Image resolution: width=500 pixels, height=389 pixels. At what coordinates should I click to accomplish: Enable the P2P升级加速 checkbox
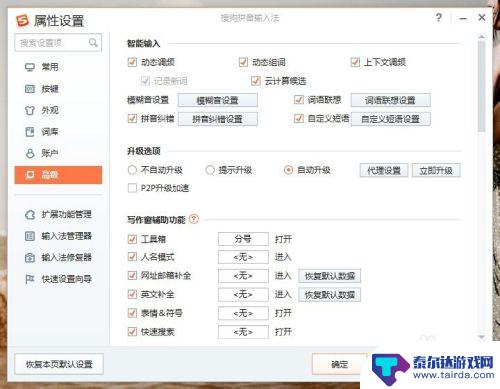132,188
